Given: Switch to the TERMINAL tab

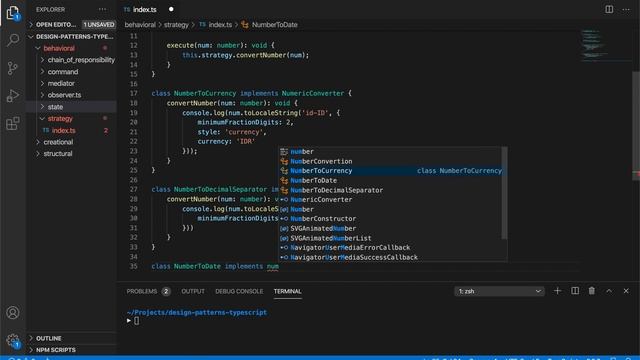Looking at the screenshot, I should click(287, 291).
